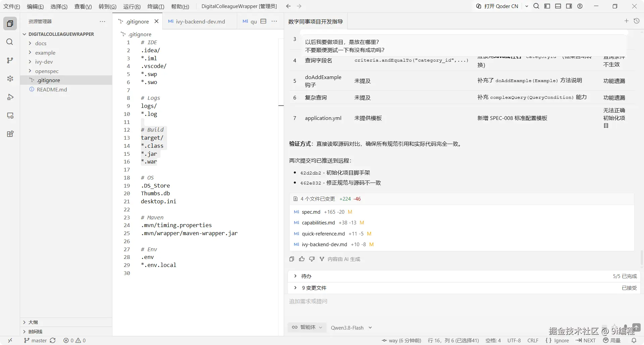Change CRLF line ending in status bar
The height and width of the screenshot is (345, 644).
pos(533,340)
